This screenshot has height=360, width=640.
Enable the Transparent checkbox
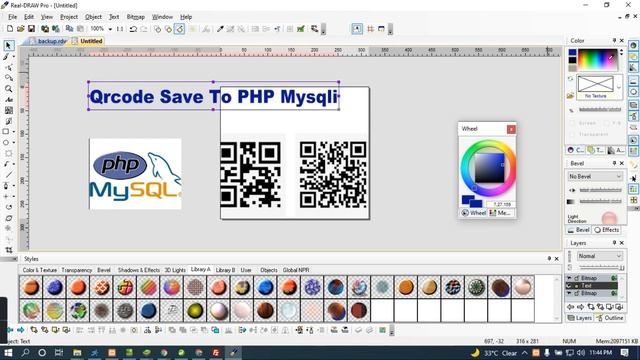point(572,134)
